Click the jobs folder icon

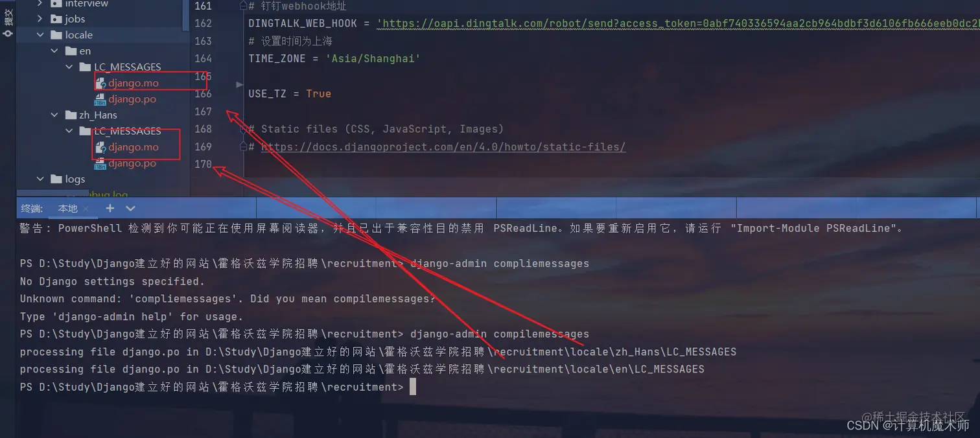click(56, 19)
